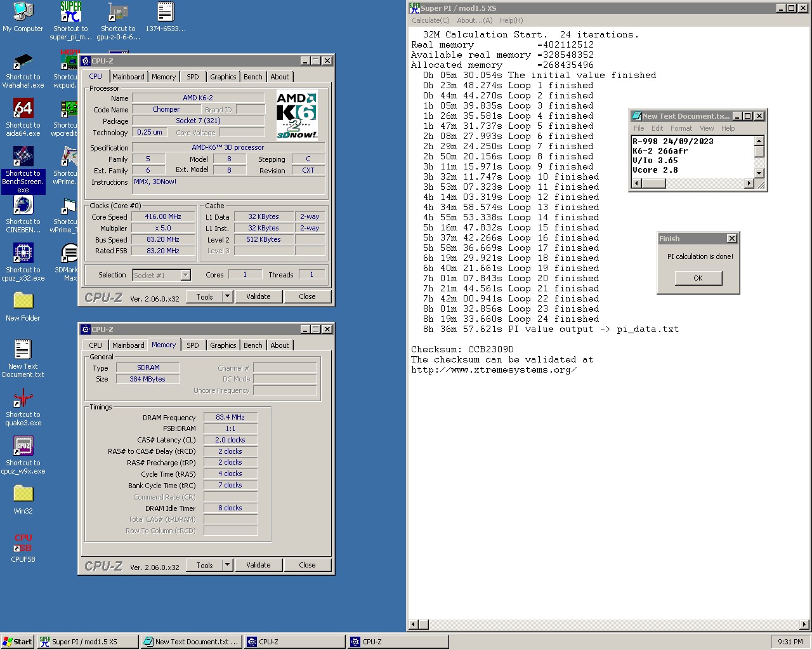
Task: Select CPU tab in bottom CPU-Z
Action: coord(96,345)
